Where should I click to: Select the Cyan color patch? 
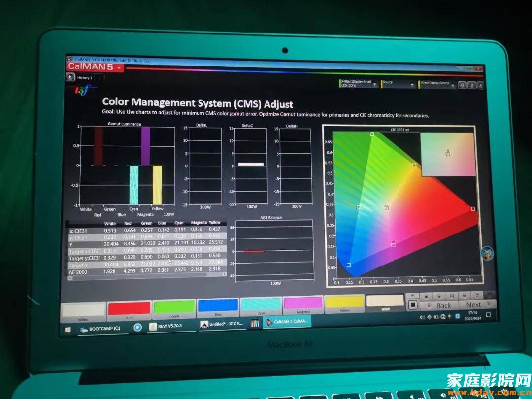pyautogui.click(x=261, y=306)
